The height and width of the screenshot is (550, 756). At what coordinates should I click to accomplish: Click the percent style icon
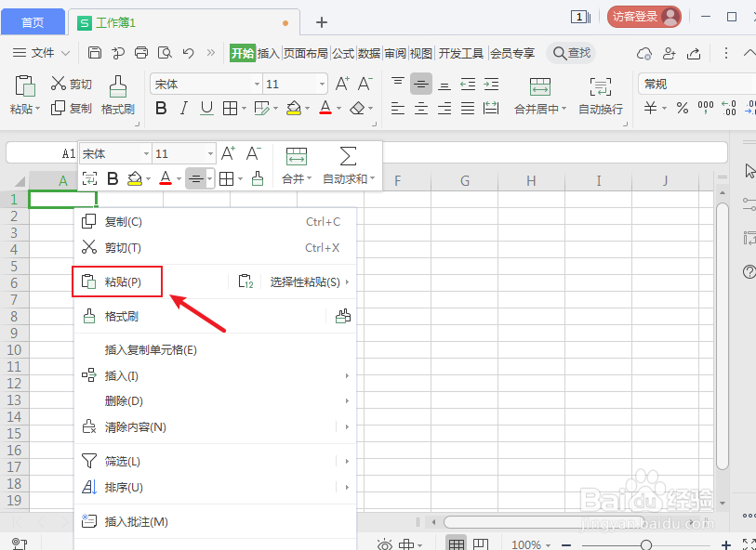pos(684,109)
